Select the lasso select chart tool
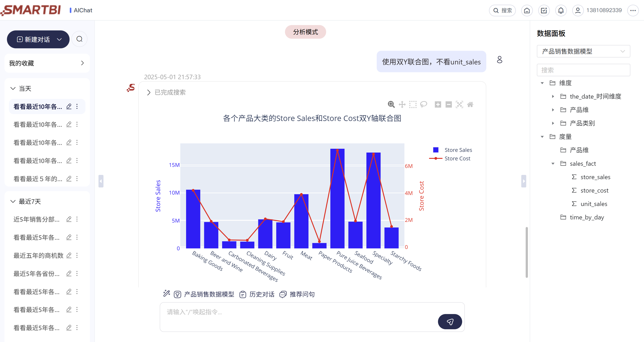Screen dimensions: 644x342 pos(423,104)
